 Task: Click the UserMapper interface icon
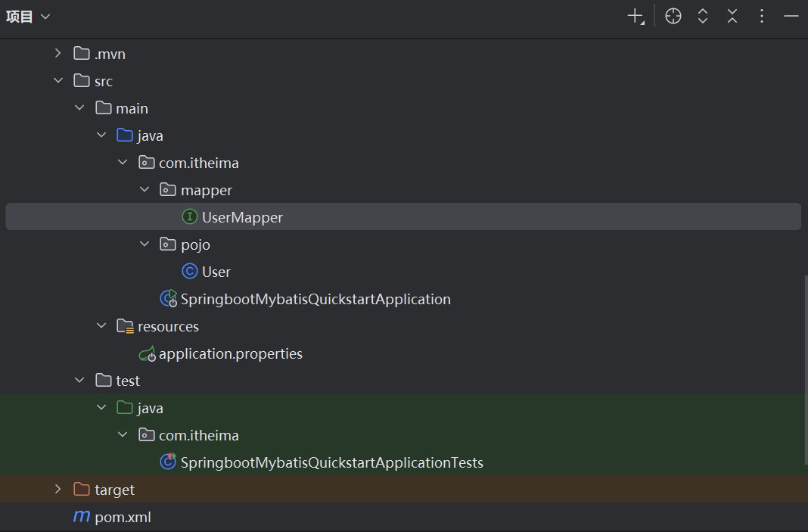190,216
